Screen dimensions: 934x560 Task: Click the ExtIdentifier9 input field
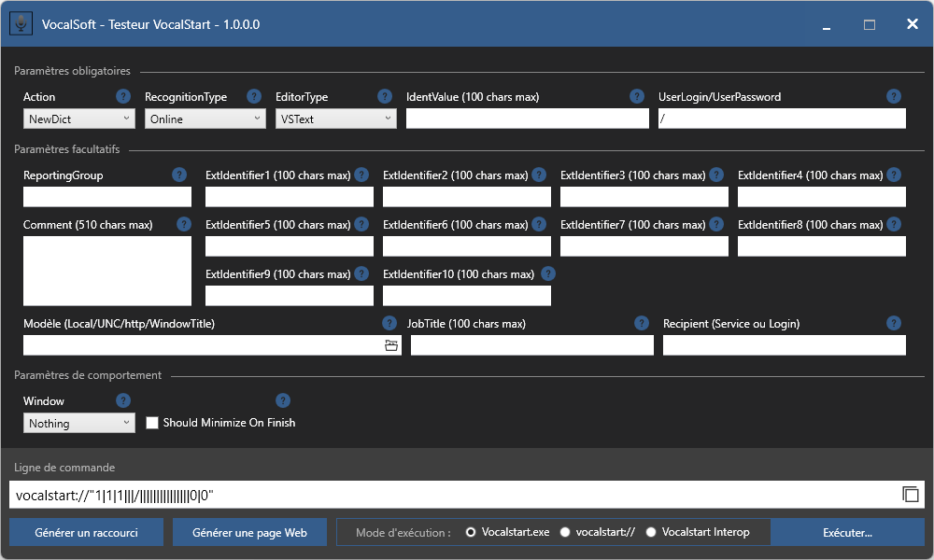[290, 296]
